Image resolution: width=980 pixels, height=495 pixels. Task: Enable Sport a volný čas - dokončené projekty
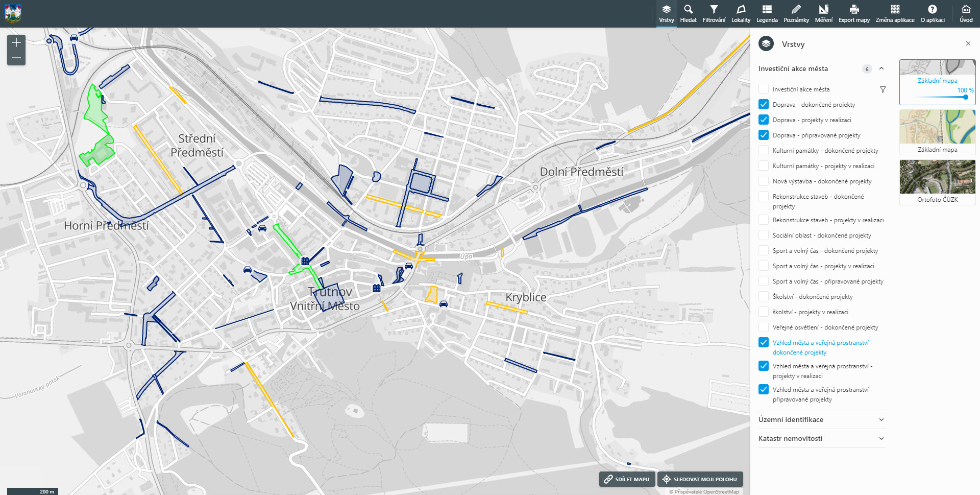tap(764, 250)
